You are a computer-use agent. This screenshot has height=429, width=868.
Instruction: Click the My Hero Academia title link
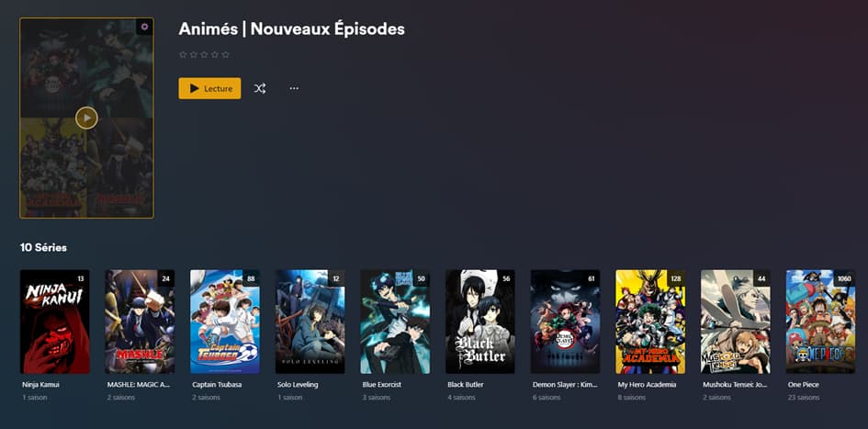(x=647, y=384)
